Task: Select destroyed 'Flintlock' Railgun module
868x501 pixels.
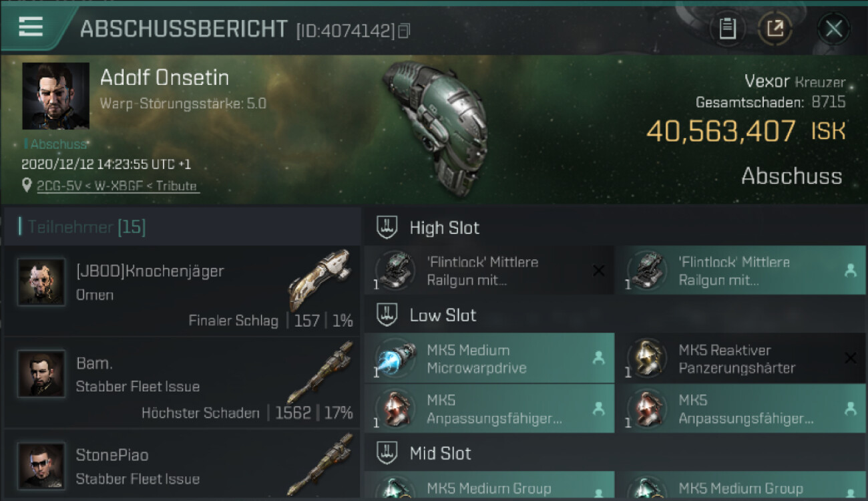Action: pyautogui.click(x=489, y=271)
